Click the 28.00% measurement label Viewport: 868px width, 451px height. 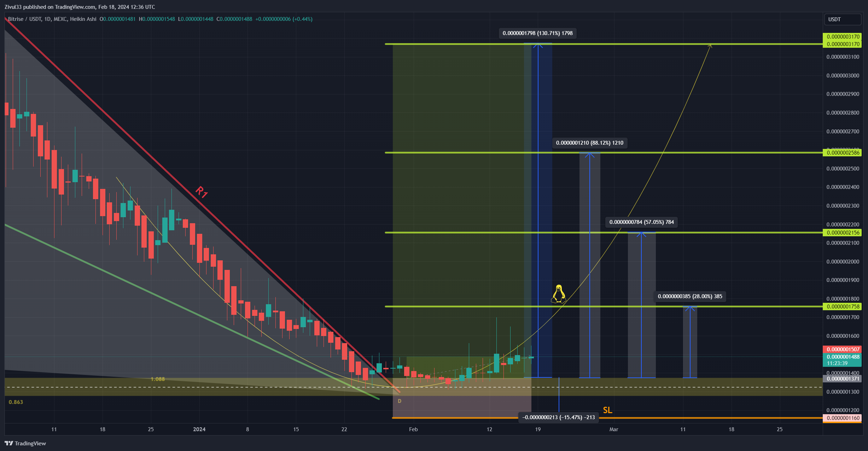point(690,296)
